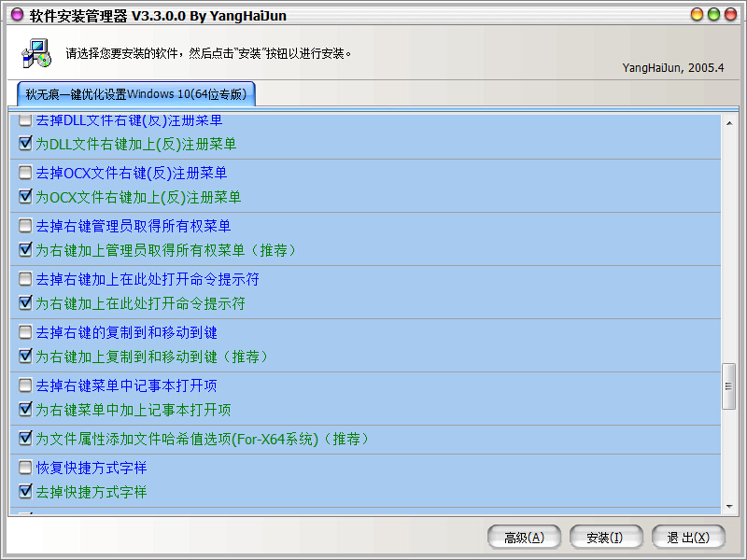Click the purple app icon in title bar

point(14,15)
